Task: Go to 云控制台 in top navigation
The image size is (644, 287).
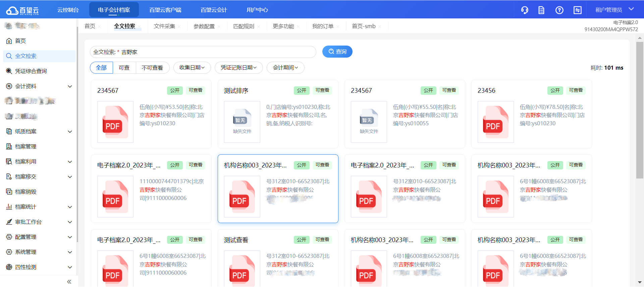Action: (68, 10)
